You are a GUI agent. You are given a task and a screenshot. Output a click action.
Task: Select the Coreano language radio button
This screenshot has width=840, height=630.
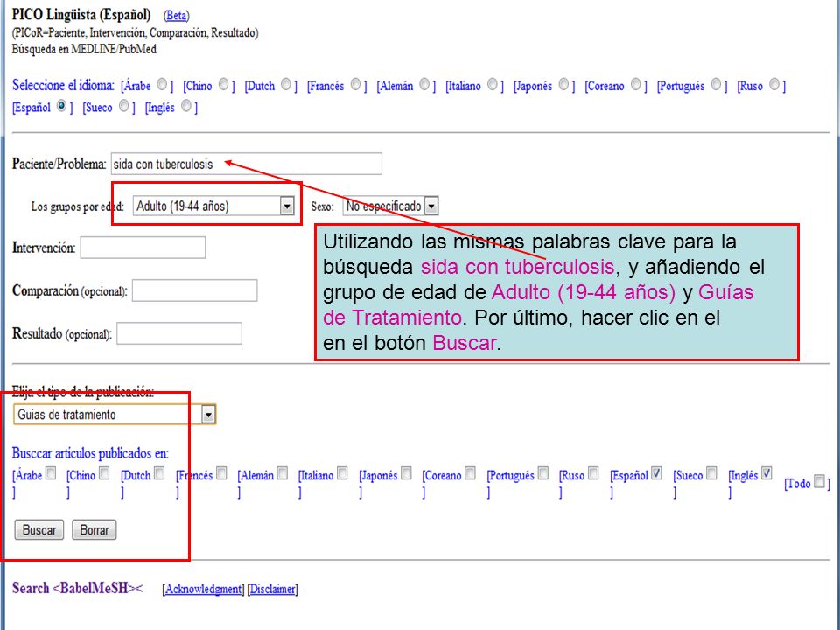click(636, 85)
